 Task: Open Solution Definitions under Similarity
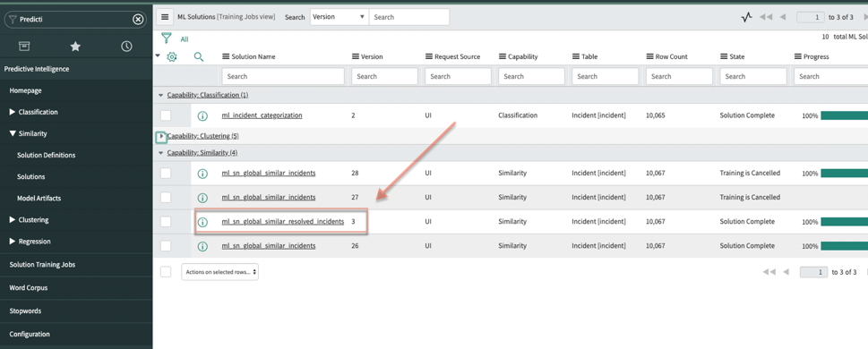click(x=47, y=156)
